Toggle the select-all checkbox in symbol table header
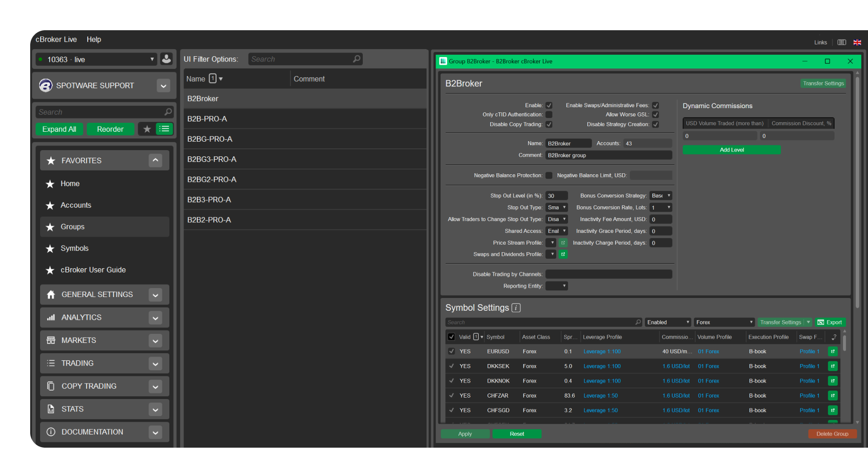The image size is (868, 476). (x=451, y=337)
